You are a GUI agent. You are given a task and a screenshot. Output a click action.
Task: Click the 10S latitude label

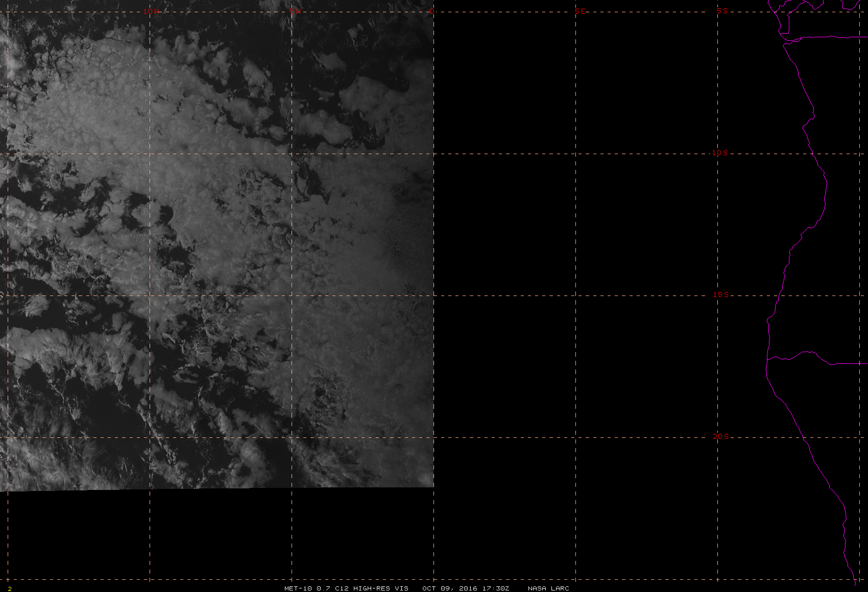coord(720,153)
